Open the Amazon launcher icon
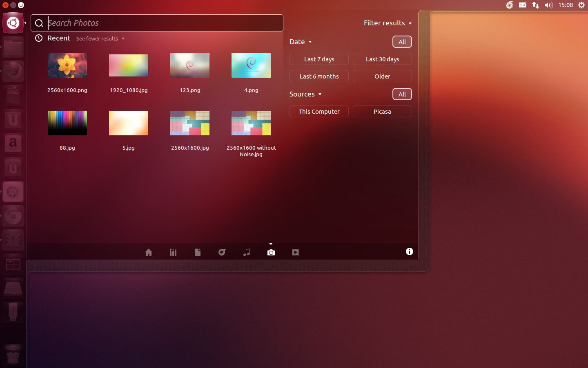Screen dimensions: 588x368 [x=13, y=144]
